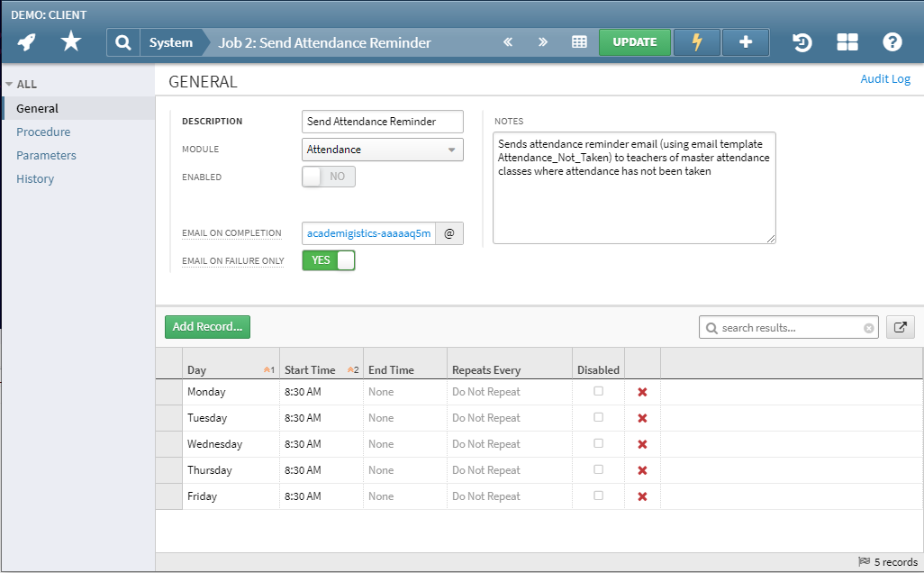924x573 pixels.
Task: Click the plus icon to create new record
Action: pos(745,41)
